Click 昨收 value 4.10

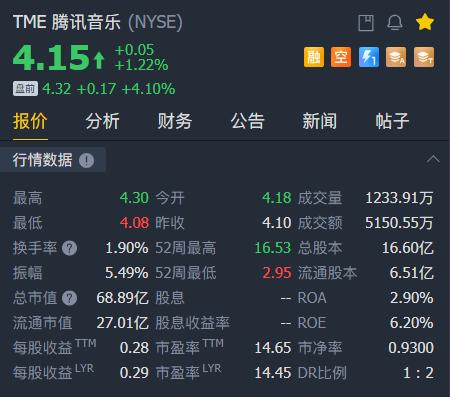point(277,223)
